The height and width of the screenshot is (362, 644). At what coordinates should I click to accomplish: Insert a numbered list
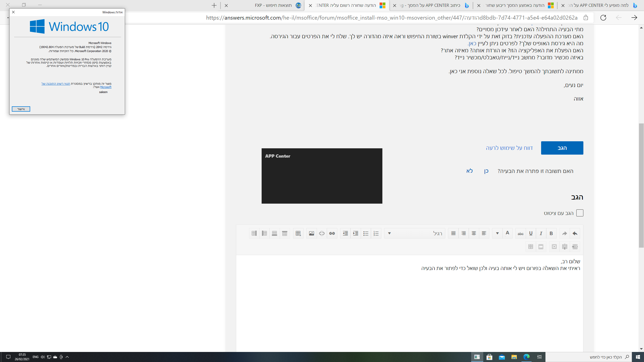click(x=376, y=233)
